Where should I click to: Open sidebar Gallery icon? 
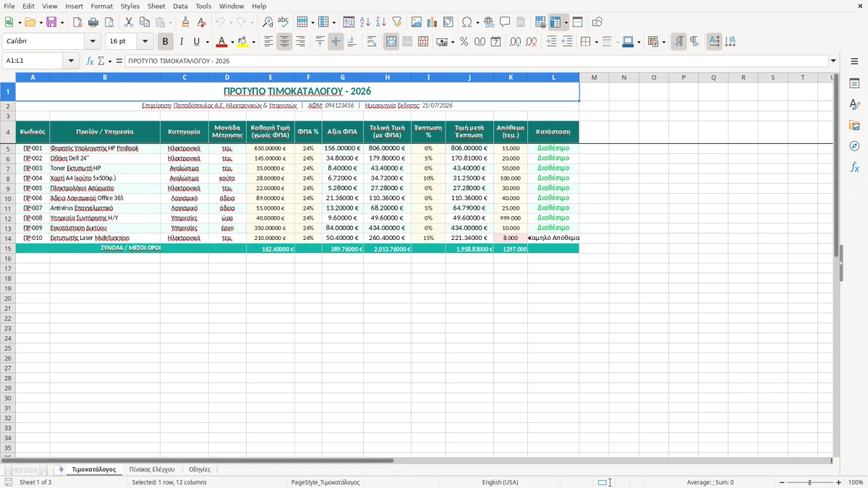point(854,125)
